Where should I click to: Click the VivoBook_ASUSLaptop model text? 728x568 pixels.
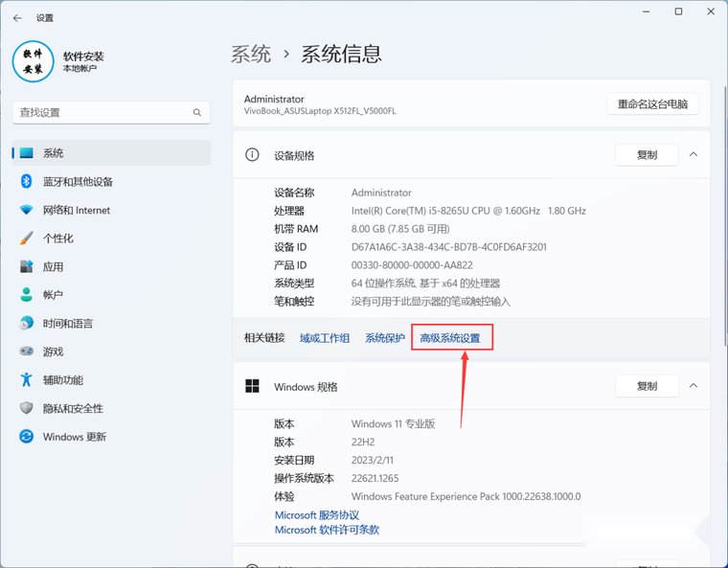pyautogui.click(x=320, y=111)
